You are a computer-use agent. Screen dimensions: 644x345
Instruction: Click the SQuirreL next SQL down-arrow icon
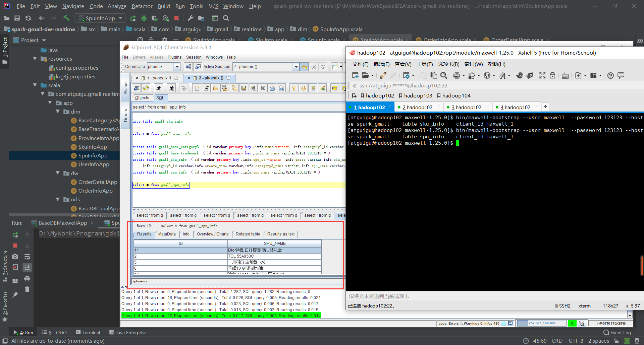pos(304,88)
